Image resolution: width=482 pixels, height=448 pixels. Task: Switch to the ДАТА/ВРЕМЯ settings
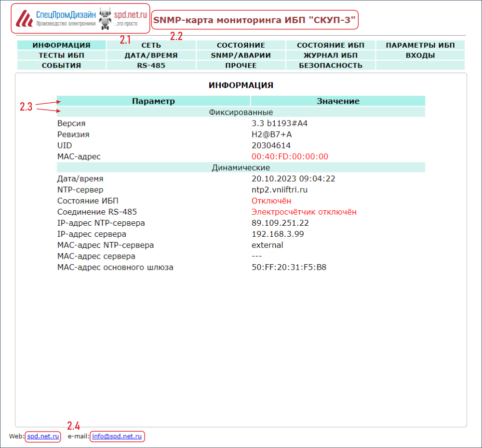[x=151, y=55]
